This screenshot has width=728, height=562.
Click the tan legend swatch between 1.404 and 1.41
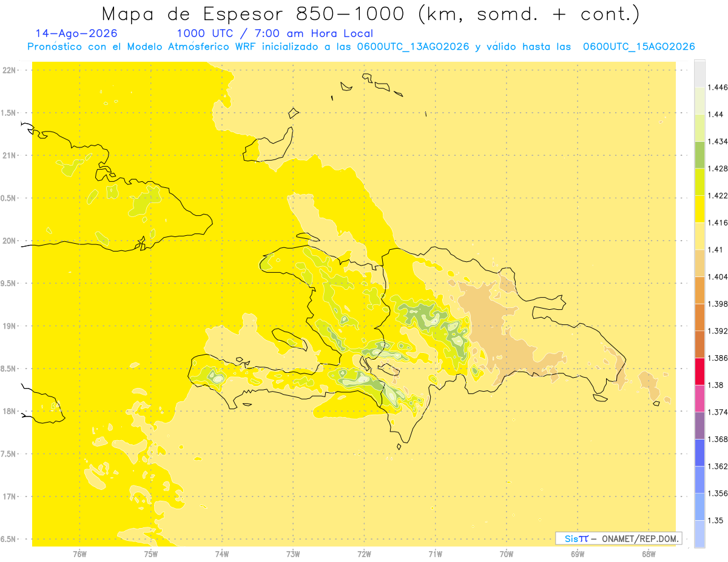click(699, 263)
